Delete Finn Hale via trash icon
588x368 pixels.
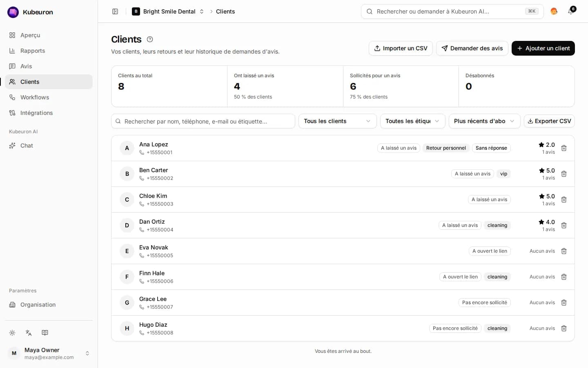564,277
